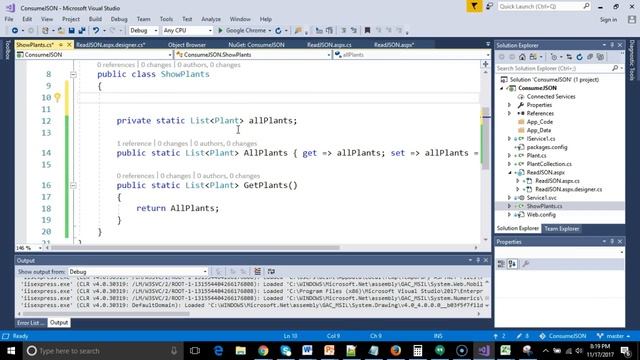Image resolution: width=640 pixels, height=360 pixels.
Task: Open the Toolbox side panel
Action: point(7,50)
